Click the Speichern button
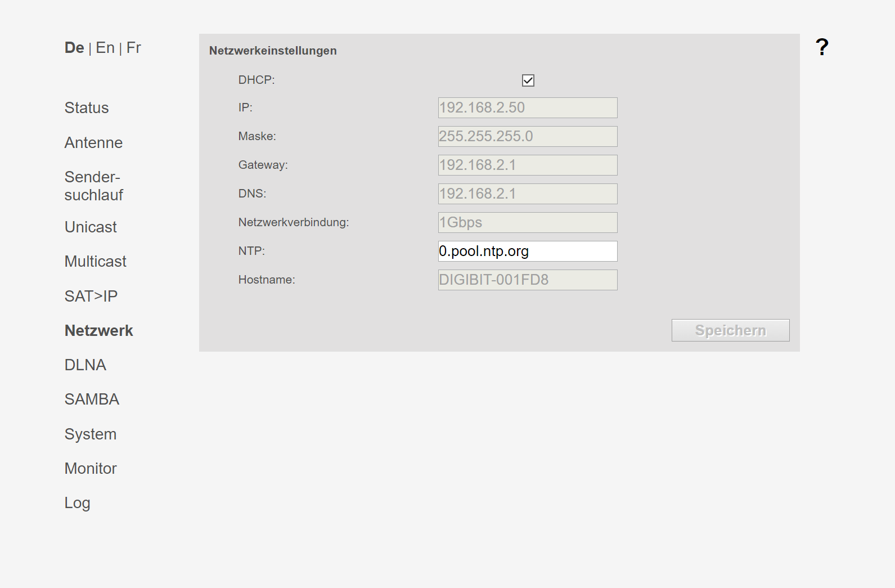The width and height of the screenshot is (895, 588). pos(730,330)
